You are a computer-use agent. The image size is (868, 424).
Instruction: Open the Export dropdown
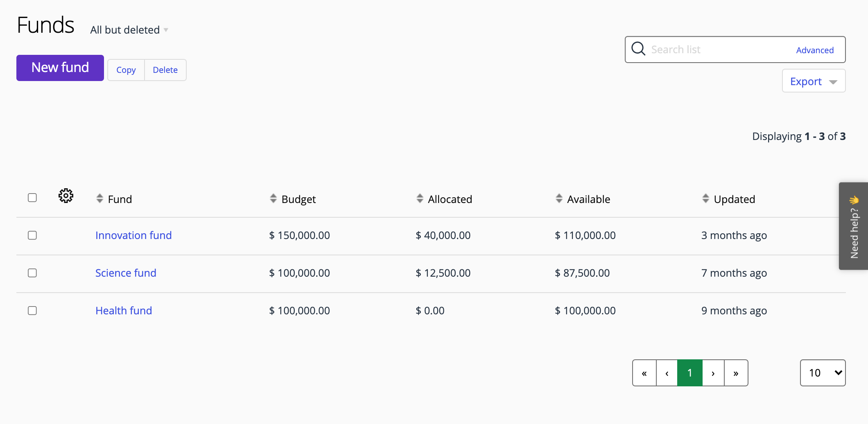point(813,81)
